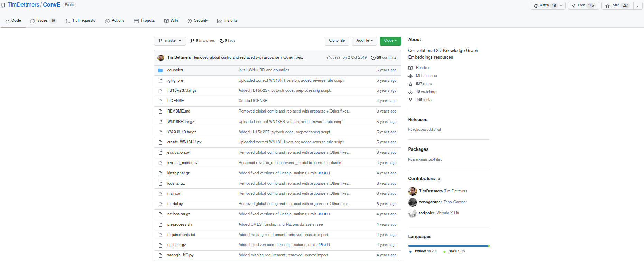The width and height of the screenshot is (644, 262).
Task: Click the file icon next to preprocess.sh
Action: point(160,225)
